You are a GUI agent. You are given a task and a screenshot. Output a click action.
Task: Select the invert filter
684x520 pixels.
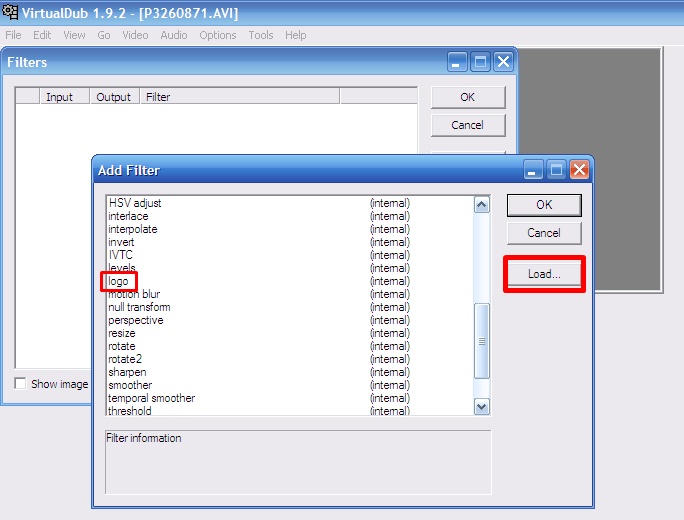point(290,242)
